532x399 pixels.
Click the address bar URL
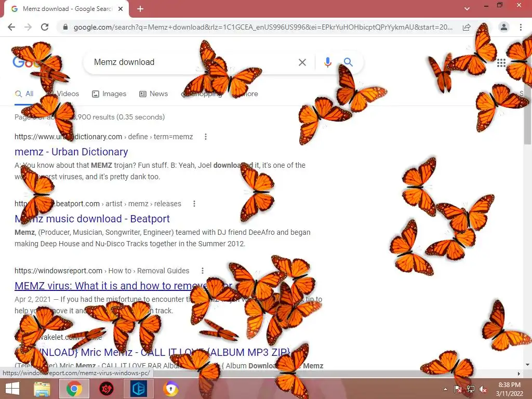point(263,27)
